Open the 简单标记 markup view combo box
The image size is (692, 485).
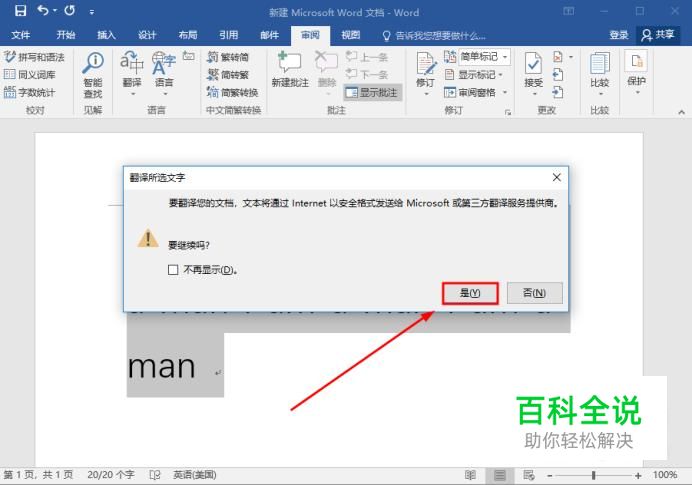click(x=485, y=56)
